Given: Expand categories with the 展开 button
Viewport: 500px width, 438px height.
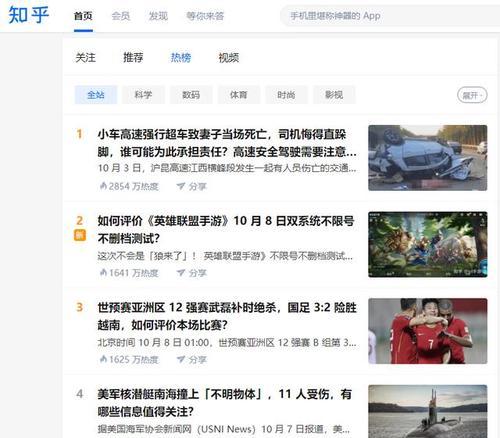Looking at the screenshot, I should pyautogui.click(x=472, y=96).
